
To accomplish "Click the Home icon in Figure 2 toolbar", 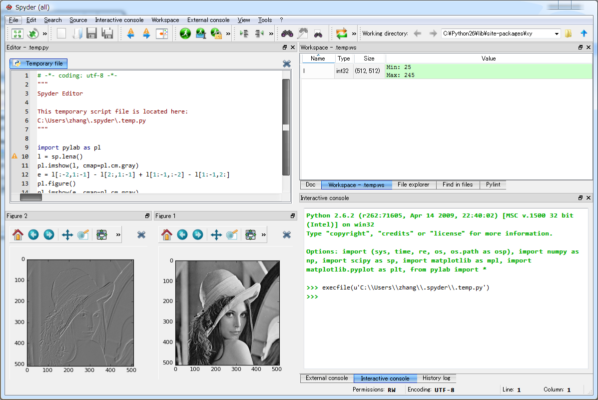I will pos(18,235).
